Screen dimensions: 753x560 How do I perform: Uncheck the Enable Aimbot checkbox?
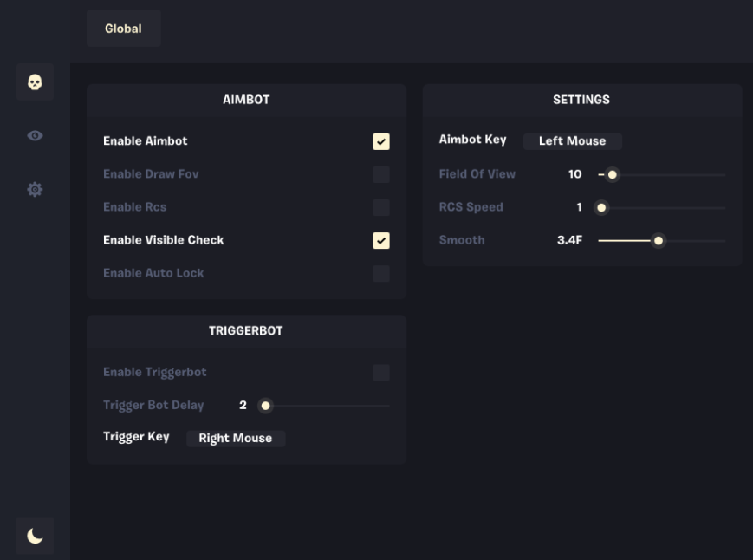pos(381,141)
